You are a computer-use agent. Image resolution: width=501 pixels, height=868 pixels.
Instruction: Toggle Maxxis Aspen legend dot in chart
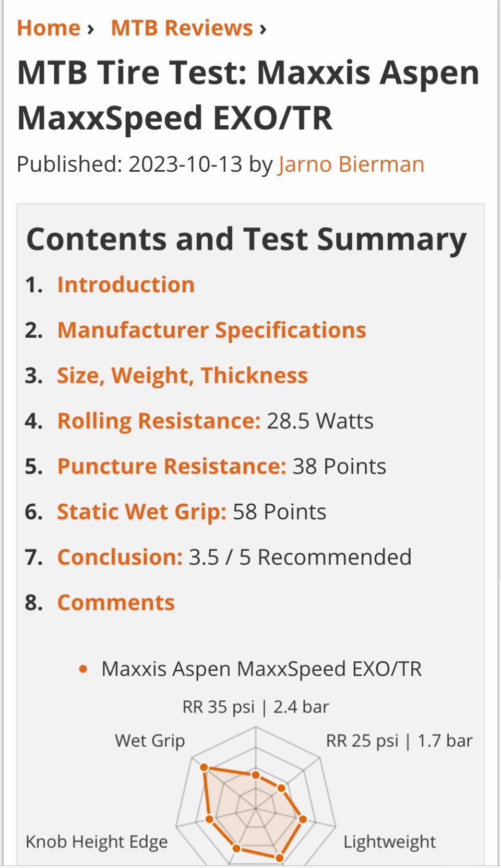[x=83, y=669]
